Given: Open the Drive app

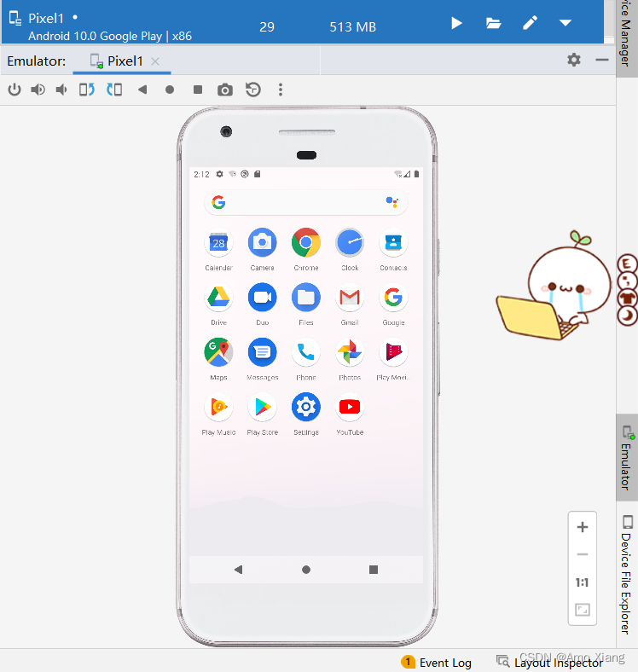Looking at the screenshot, I should pos(218,304).
